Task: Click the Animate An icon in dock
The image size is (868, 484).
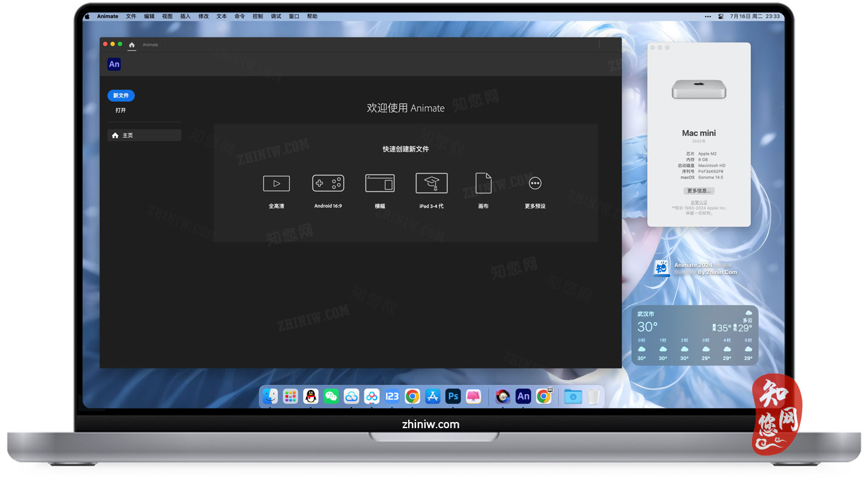Action: pyautogui.click(x=523, y=397)
